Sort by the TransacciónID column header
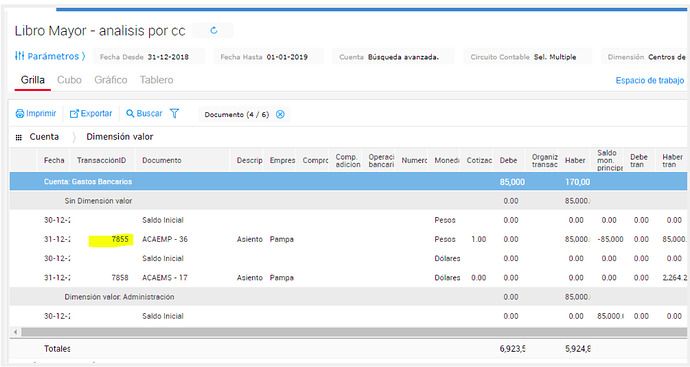Image resolution: width=690 pixels, height=367 pixels. click(102, 161)
